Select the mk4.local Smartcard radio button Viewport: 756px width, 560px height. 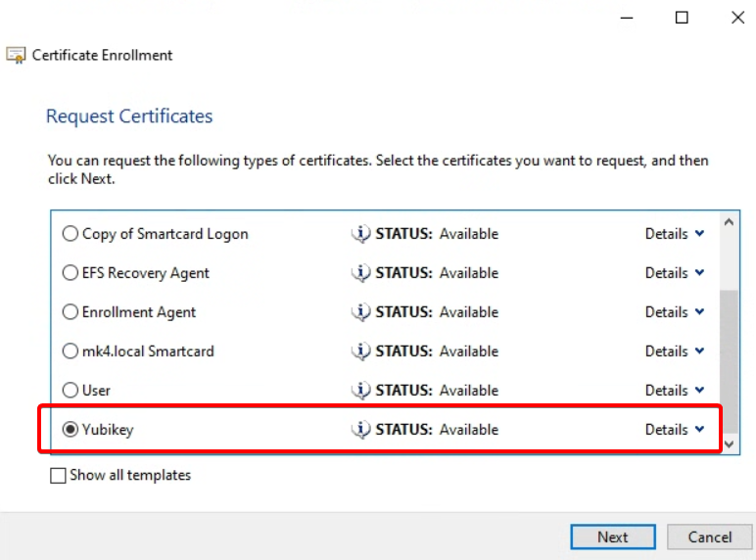[71, 351]
